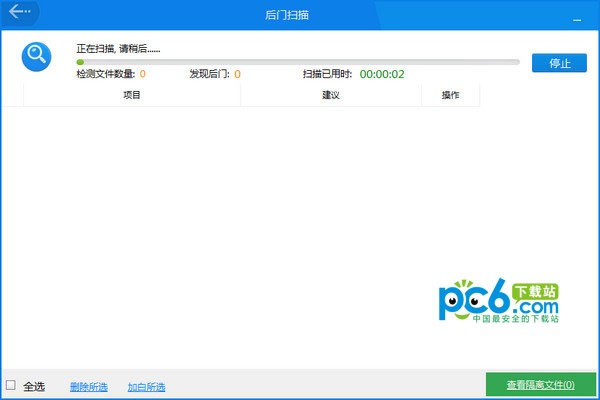Click the 全选 label text

(35, 386)
